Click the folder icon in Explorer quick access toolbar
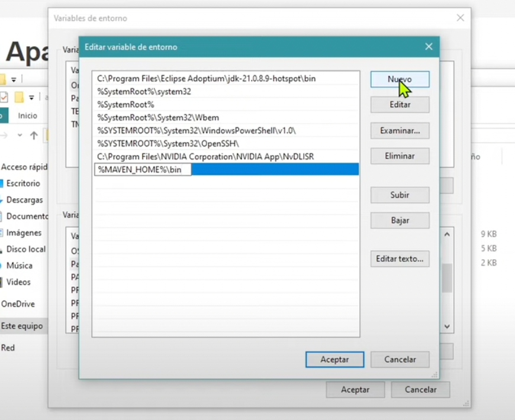This screenshot has height=420, width=515. [x=19, y=97]
